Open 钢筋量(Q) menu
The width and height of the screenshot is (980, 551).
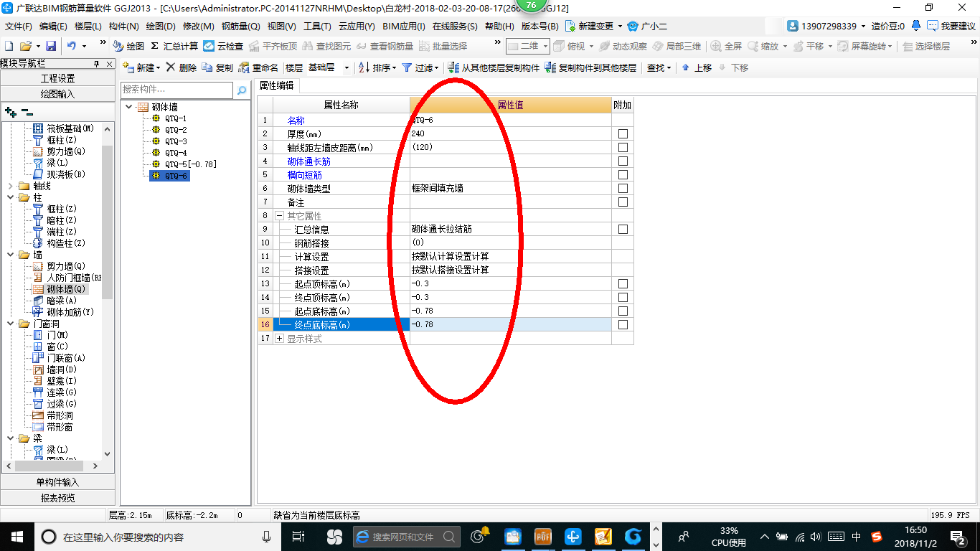pos(240,27)
